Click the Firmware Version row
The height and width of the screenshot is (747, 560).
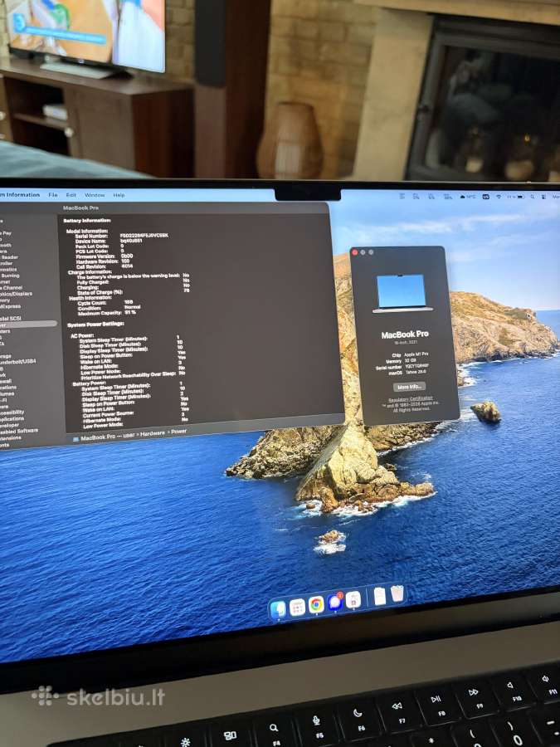coord(105,256)
